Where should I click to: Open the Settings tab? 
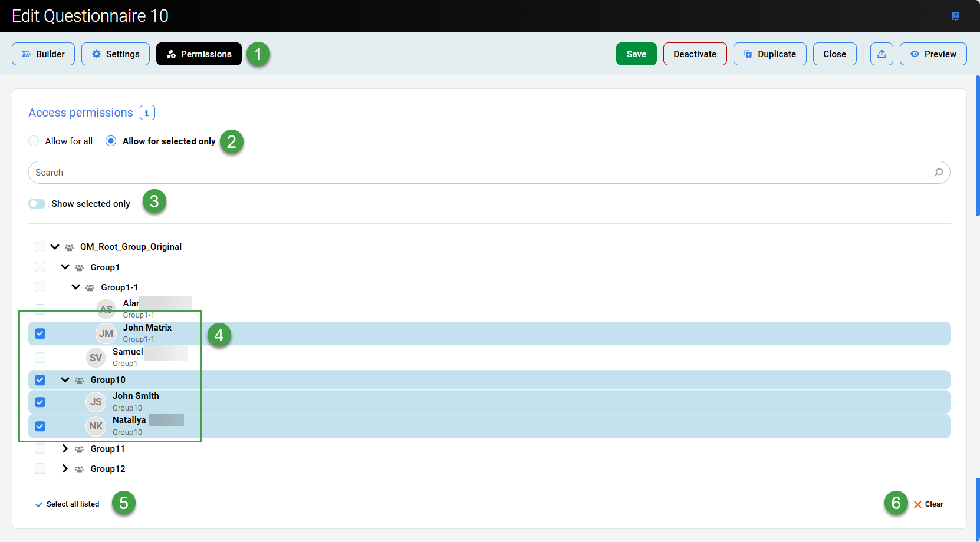(116, 54)
